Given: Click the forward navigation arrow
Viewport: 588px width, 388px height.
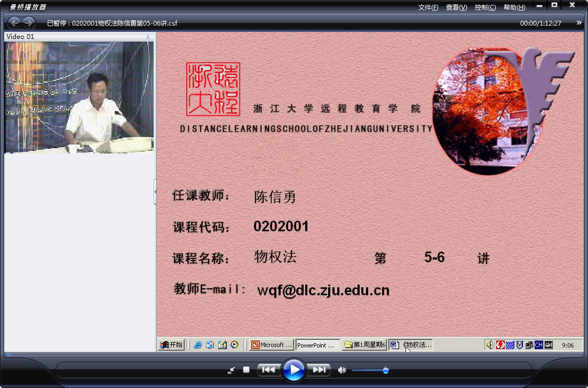Looking at the screenshot, I should [29, 23].
